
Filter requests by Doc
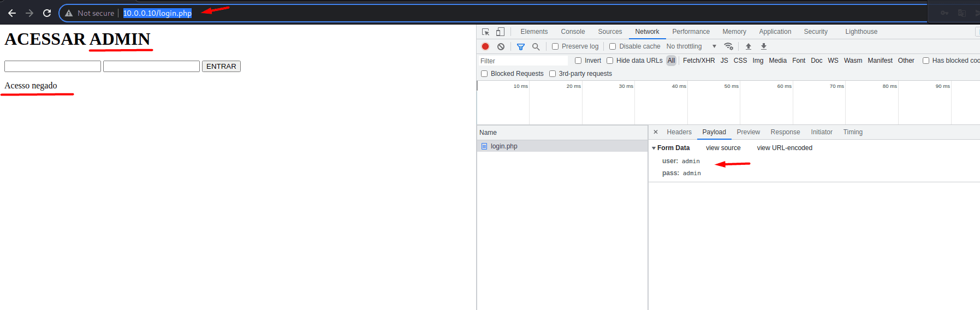click(x=816, y=61)
